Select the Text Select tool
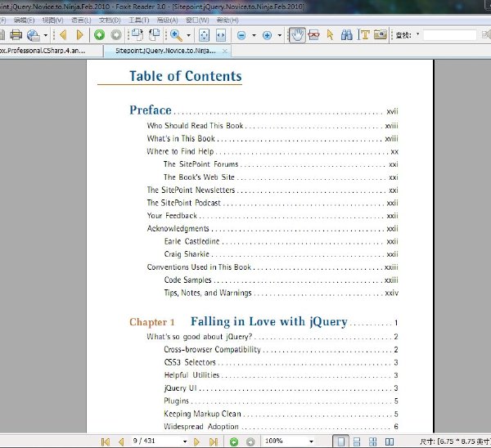491x448 pixels. pos(363,34)
